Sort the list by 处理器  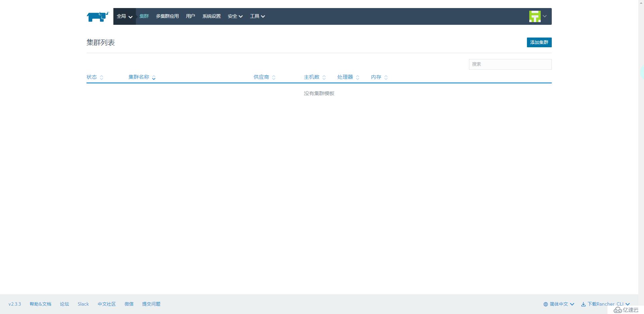pos(348,77)
